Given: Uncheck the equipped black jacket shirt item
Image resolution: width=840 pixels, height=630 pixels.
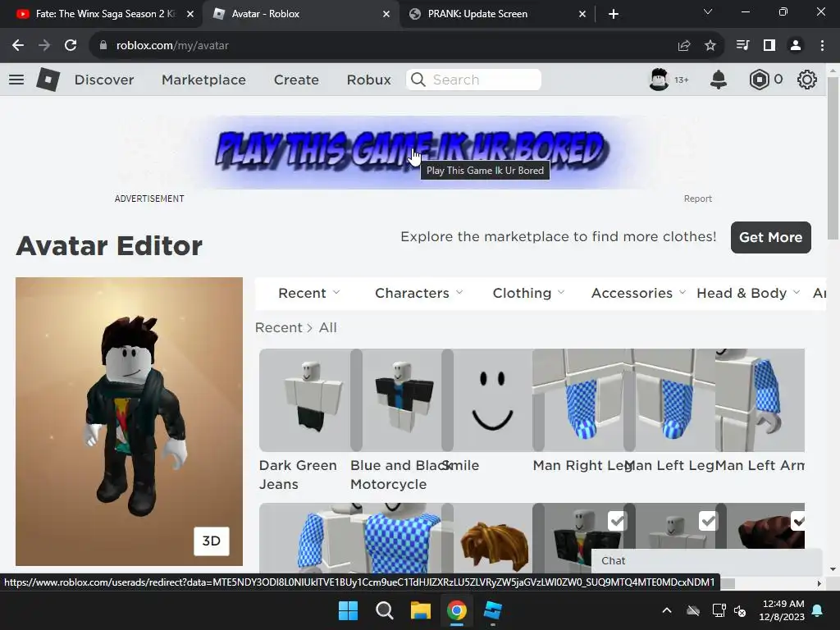Looking at the screenshot, I should coord(617,521).
